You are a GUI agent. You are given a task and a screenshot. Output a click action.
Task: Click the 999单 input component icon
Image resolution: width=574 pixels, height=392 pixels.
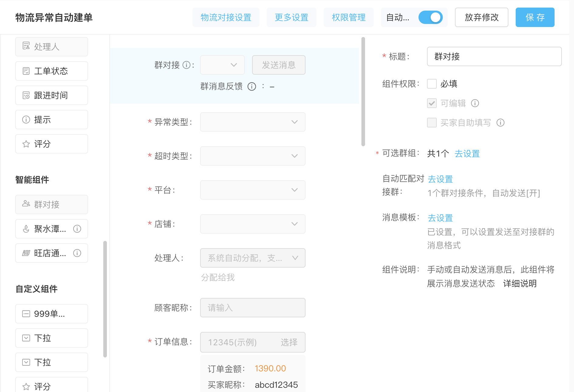(26, 314)
